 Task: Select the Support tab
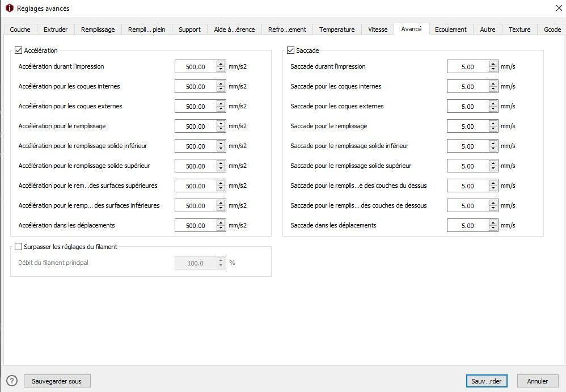click(189, 29)
